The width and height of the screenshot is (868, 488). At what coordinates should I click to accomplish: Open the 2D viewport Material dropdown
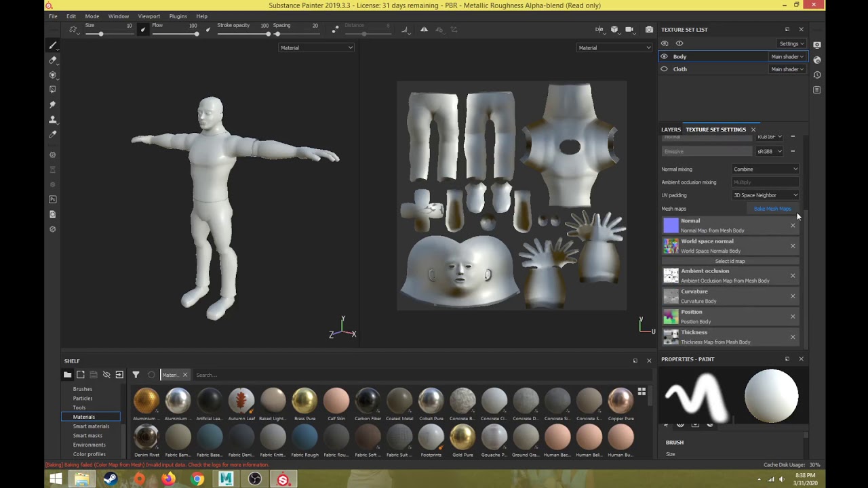614,48
